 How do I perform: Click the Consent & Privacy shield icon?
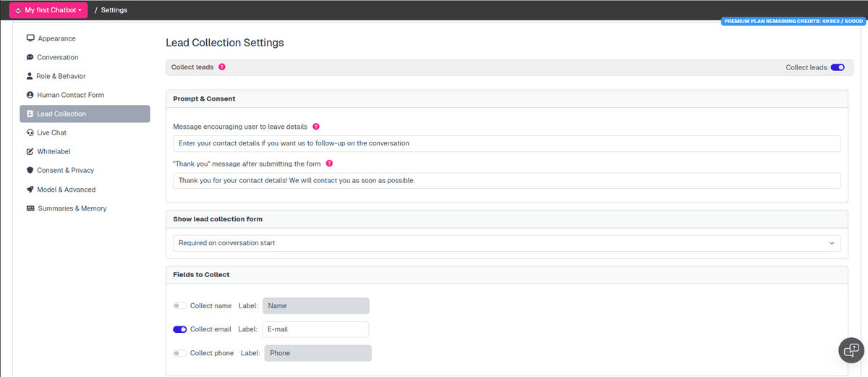click(x=30, y=171)
